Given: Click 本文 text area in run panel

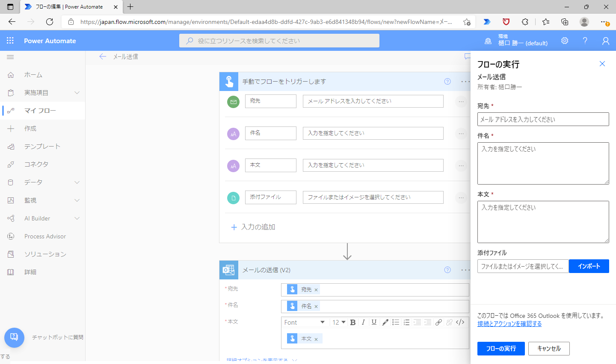Looking at the screenshot, I should (543, 222).
